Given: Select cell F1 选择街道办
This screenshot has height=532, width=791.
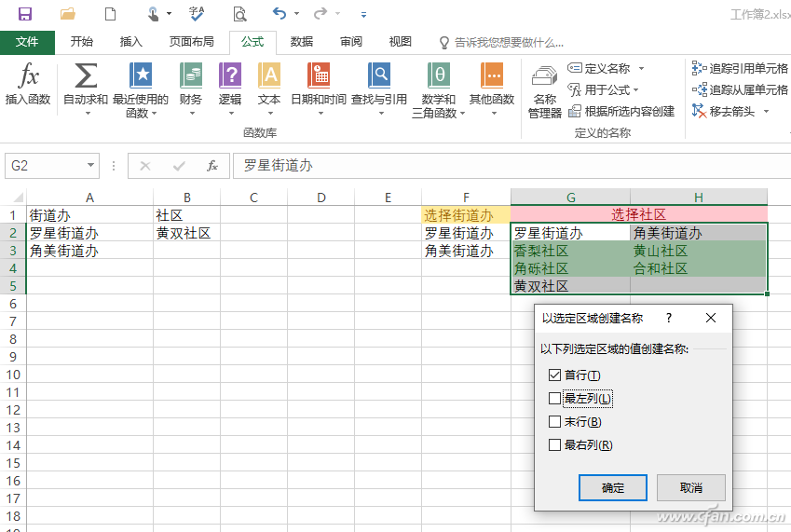Looking at the screenshot, I should (466, 215).
